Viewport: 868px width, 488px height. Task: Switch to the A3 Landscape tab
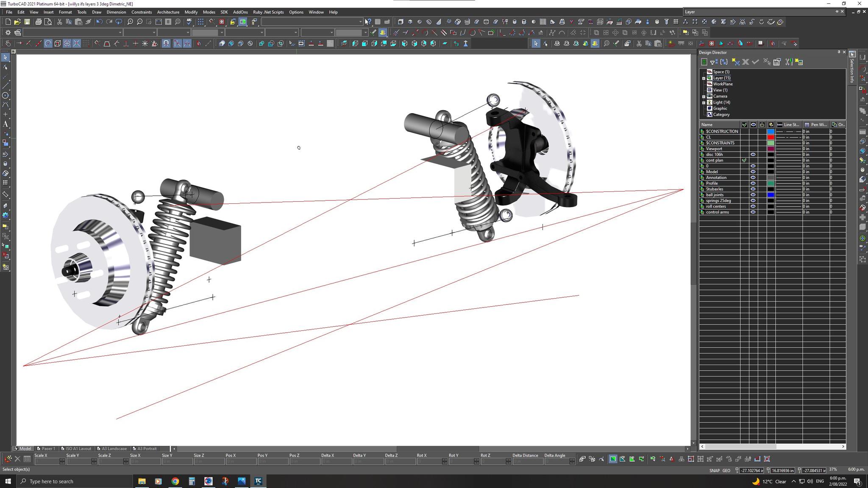[x=112, y=449]
